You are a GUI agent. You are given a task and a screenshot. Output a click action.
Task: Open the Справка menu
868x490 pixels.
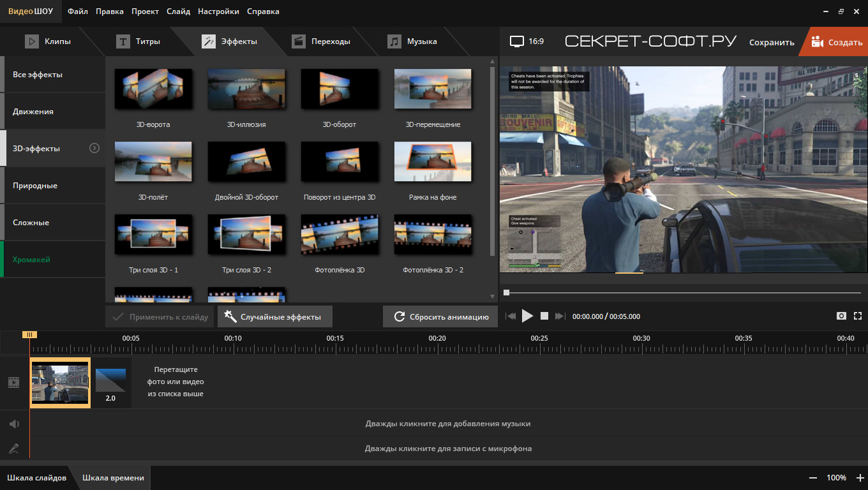(x=263, y=11)
